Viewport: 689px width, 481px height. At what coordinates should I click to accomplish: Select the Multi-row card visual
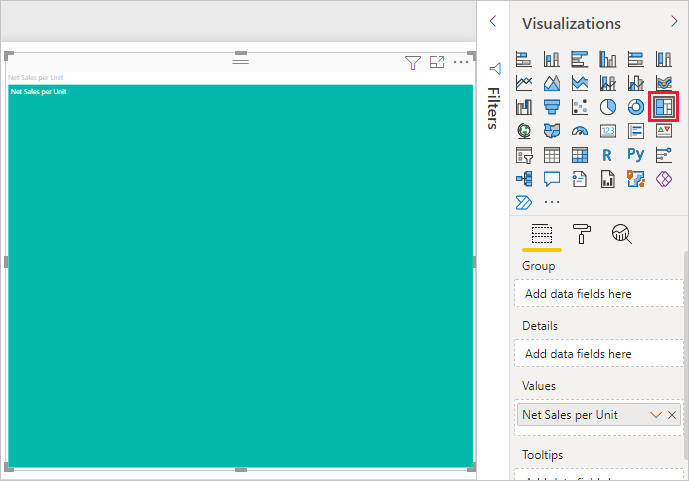point(636,130)
